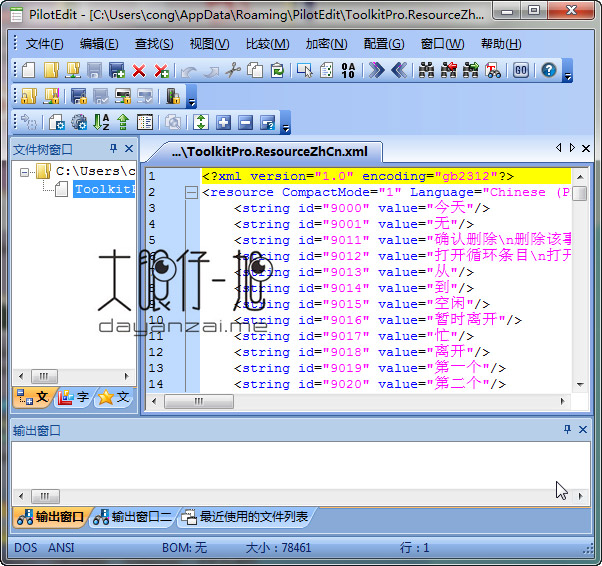
Task: Close the 输出窗口 panel
Action: pyautogui.click(x=583, y=429)
